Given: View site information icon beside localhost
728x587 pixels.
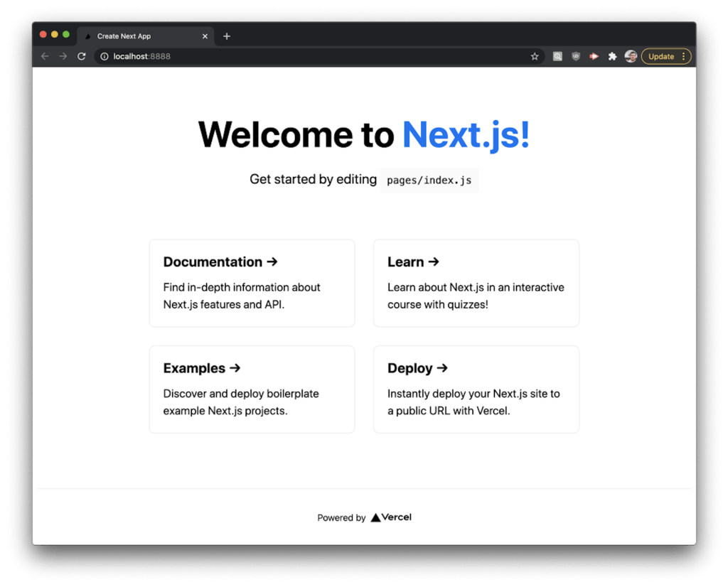Looking at the screenshot, I should coord(105,56).
